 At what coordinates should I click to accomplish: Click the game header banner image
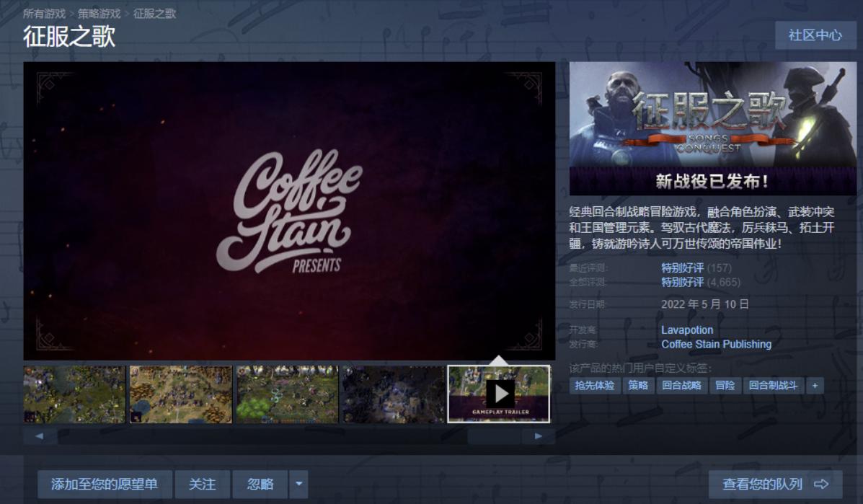[713, 128]
